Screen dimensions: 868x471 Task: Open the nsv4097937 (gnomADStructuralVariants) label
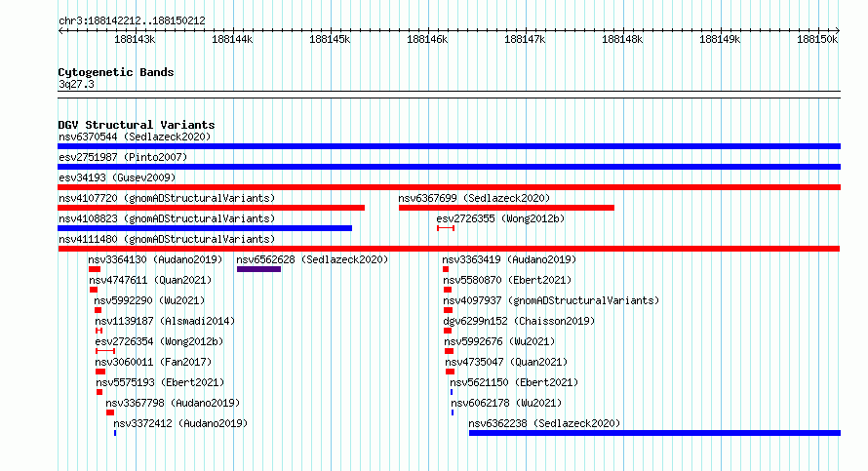551,300
